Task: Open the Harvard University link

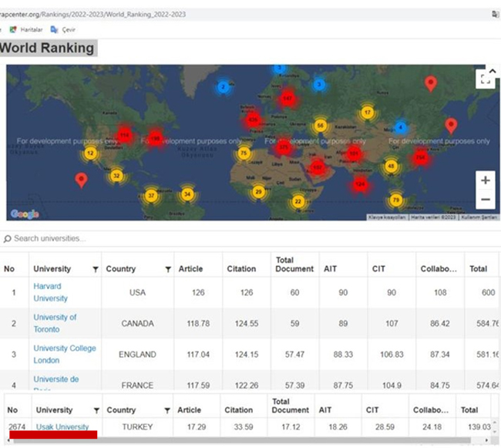Action: [x=50, y=292]
